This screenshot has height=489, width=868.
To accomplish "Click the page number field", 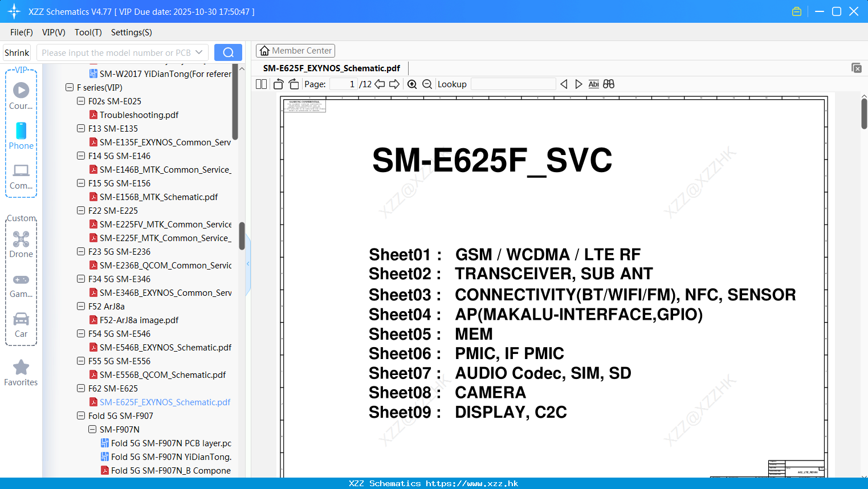I will click(x=344, y=84).
